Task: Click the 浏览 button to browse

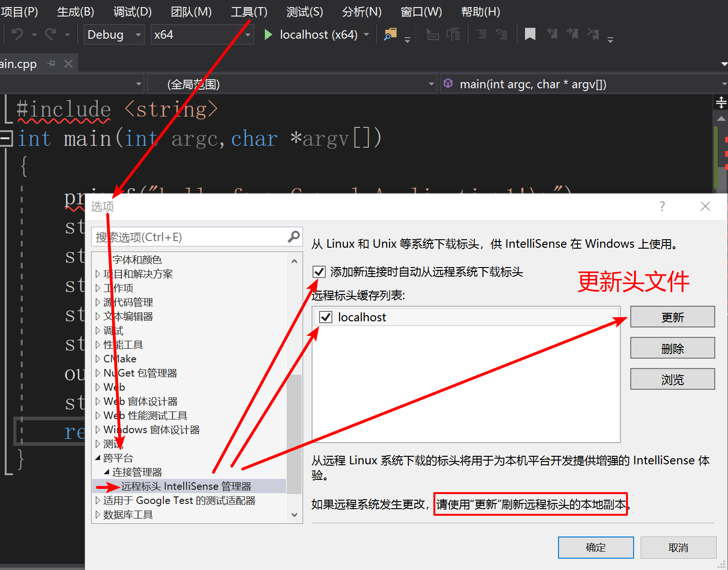Action: pos(672,379)
